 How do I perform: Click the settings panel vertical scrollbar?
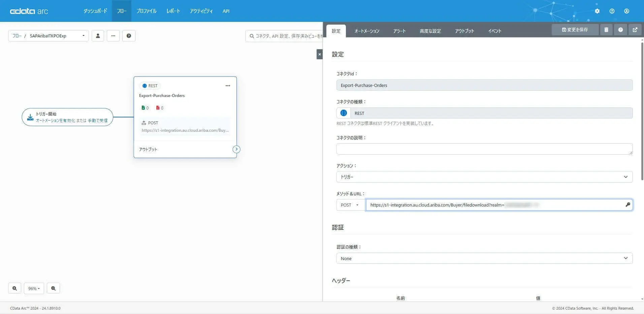click(642, 111)
